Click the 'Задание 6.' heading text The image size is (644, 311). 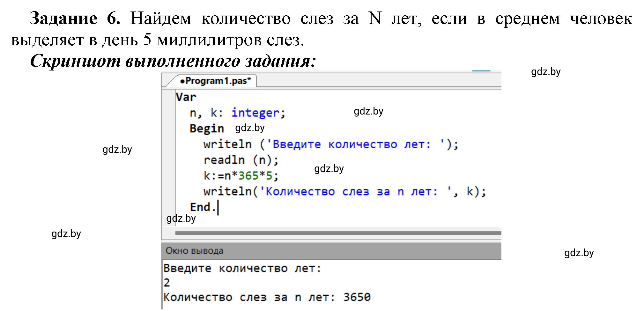[75, 18]
